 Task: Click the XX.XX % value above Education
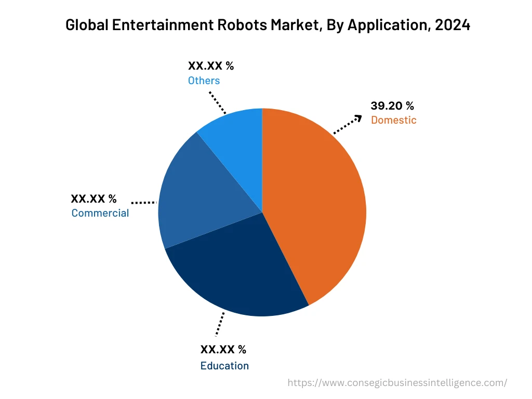coord(223,350)
